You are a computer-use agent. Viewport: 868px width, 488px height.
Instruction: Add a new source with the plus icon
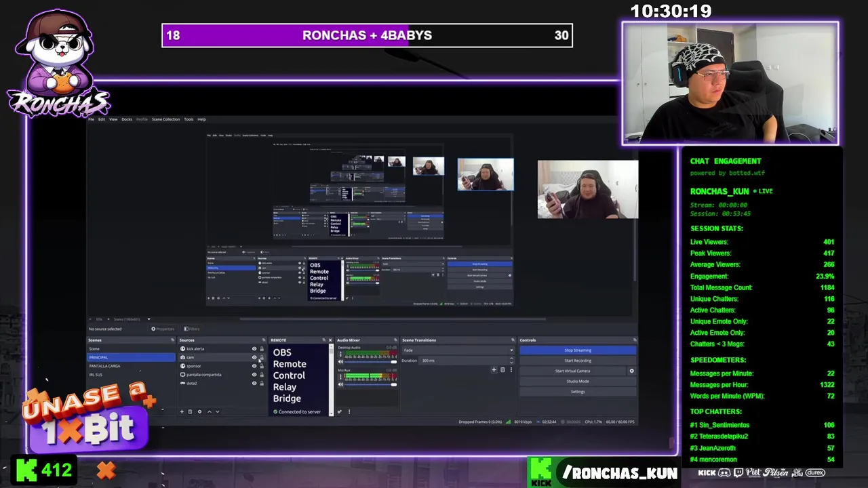pos(182,411)
